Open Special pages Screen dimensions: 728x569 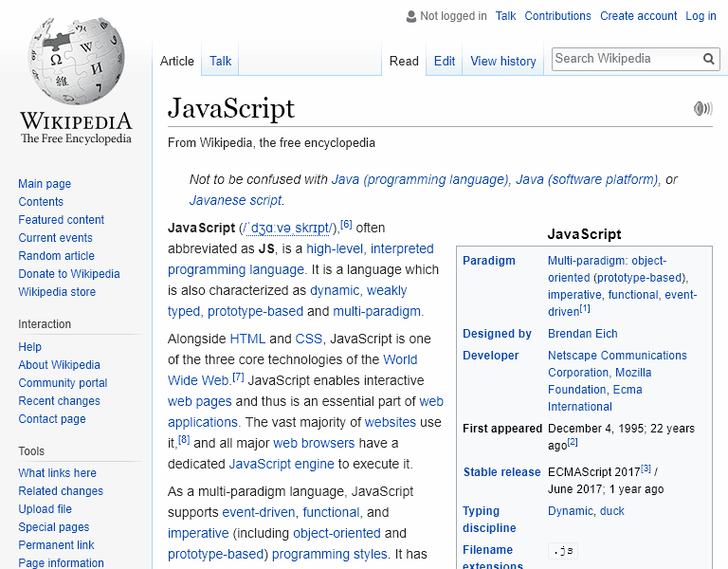[54, 527]
